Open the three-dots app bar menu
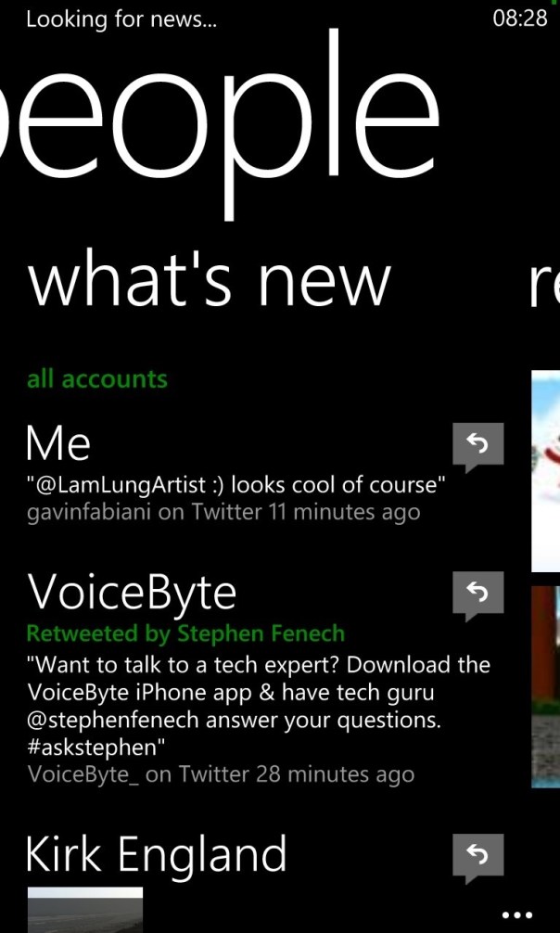Screen dimensions: 560x933 (x=516, y=914)
